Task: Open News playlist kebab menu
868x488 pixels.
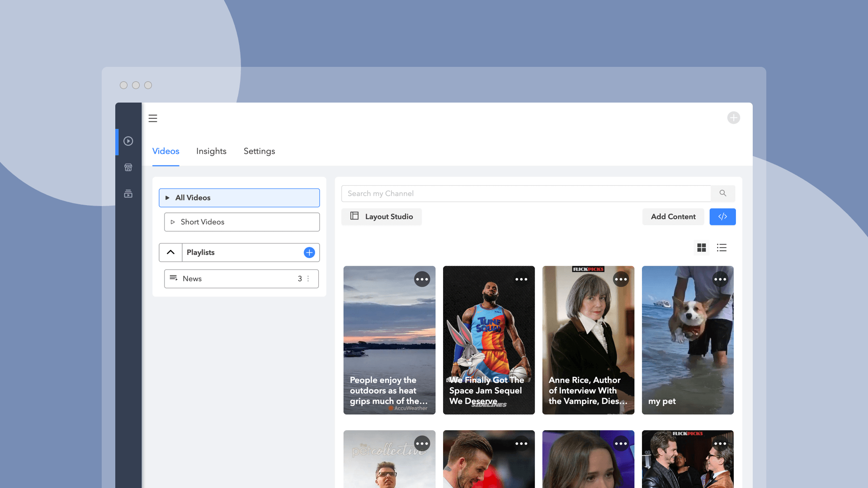Action: [308, 279]
